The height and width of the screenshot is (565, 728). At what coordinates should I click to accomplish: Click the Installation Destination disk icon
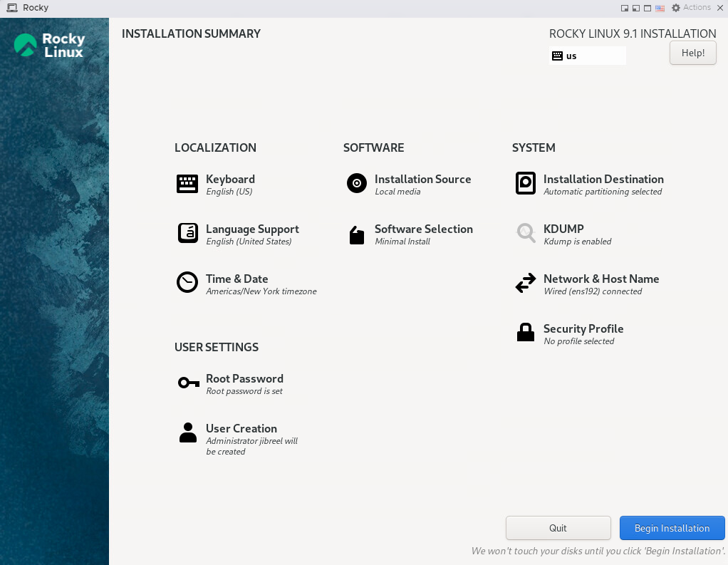[526, 183]
